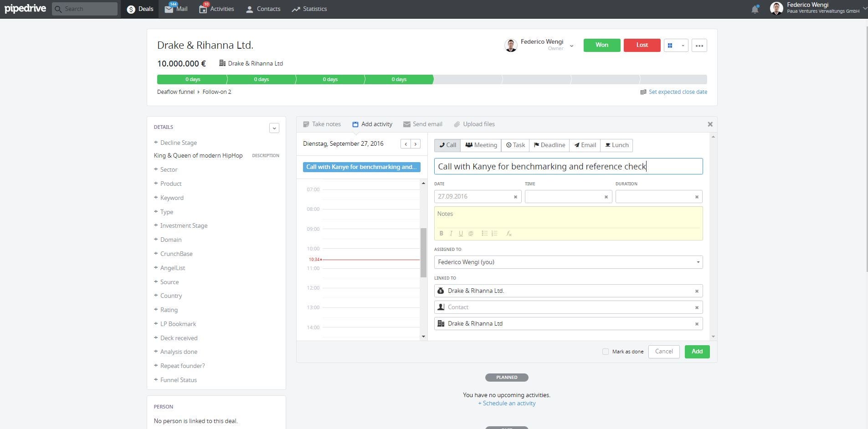The width and height of the screenshot is (868, 429).
Task: Insert a bulleted list in Notes
Action: (484, 233)
